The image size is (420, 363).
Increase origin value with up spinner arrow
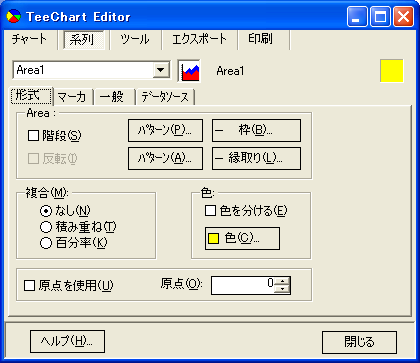point(282,281)
